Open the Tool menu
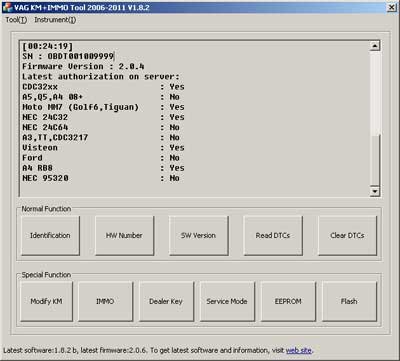 point(16,20)
